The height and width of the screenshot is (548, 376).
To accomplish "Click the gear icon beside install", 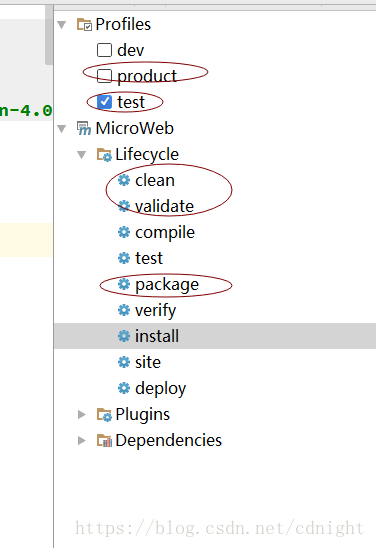I will coord(124,336).
